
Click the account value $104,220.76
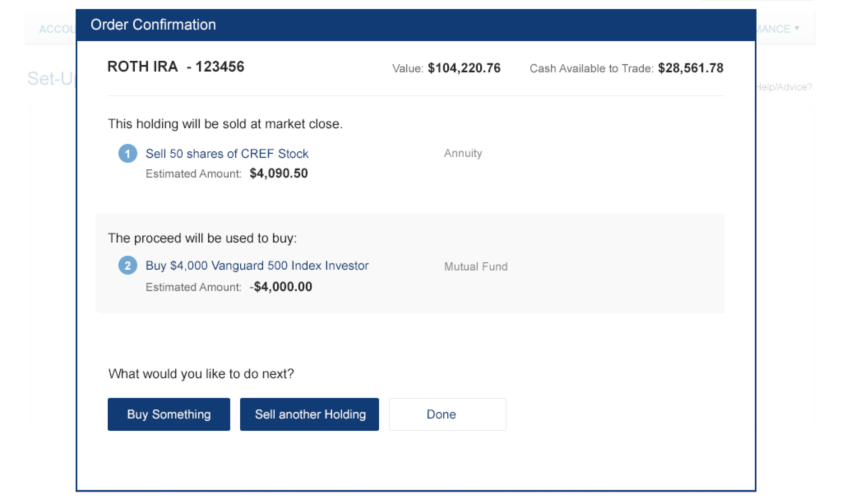pos(464,68)
